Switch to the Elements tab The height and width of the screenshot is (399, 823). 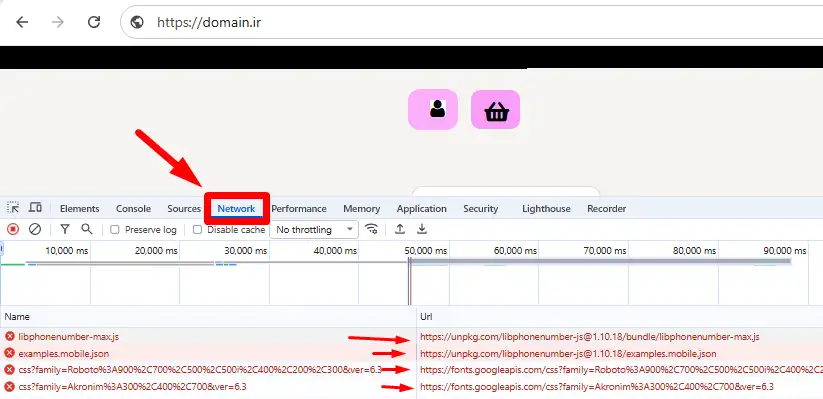80,208
